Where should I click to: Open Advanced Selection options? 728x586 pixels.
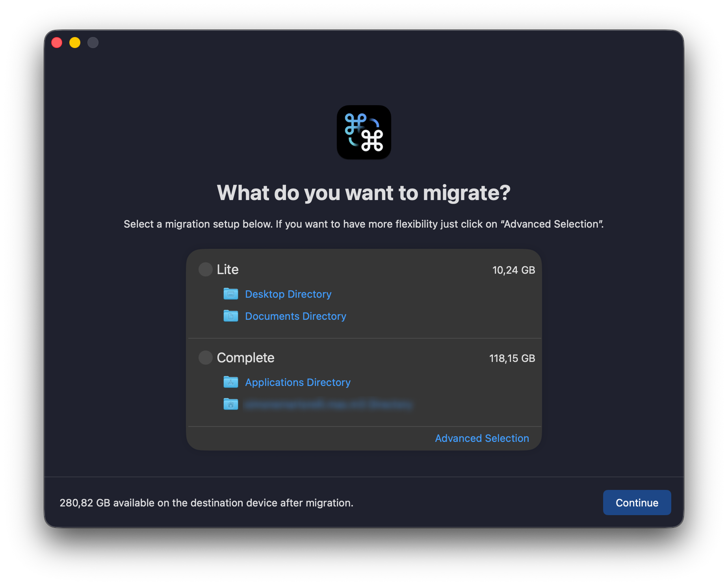click(x=482, y=438)
